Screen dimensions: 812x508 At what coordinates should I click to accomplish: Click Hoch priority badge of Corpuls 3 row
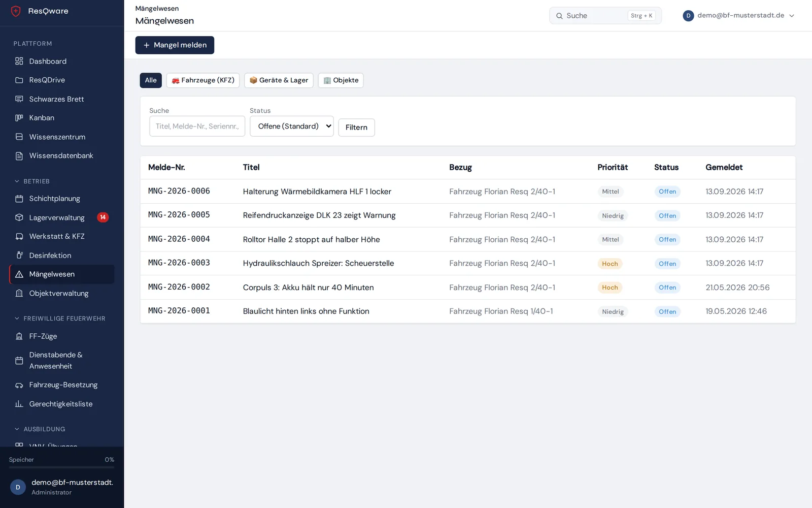pyautogui.click(x=610, y=288)
